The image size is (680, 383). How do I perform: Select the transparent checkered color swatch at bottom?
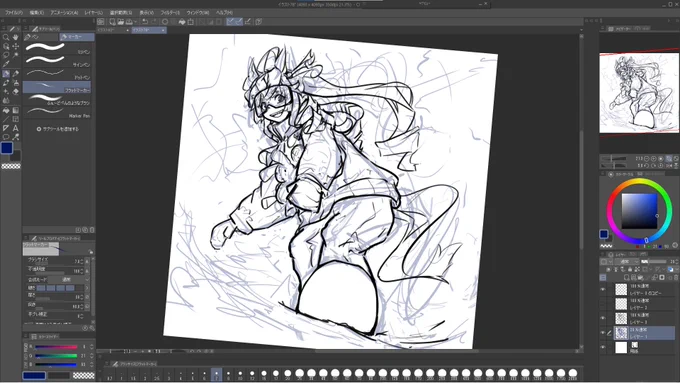point(84,375)
